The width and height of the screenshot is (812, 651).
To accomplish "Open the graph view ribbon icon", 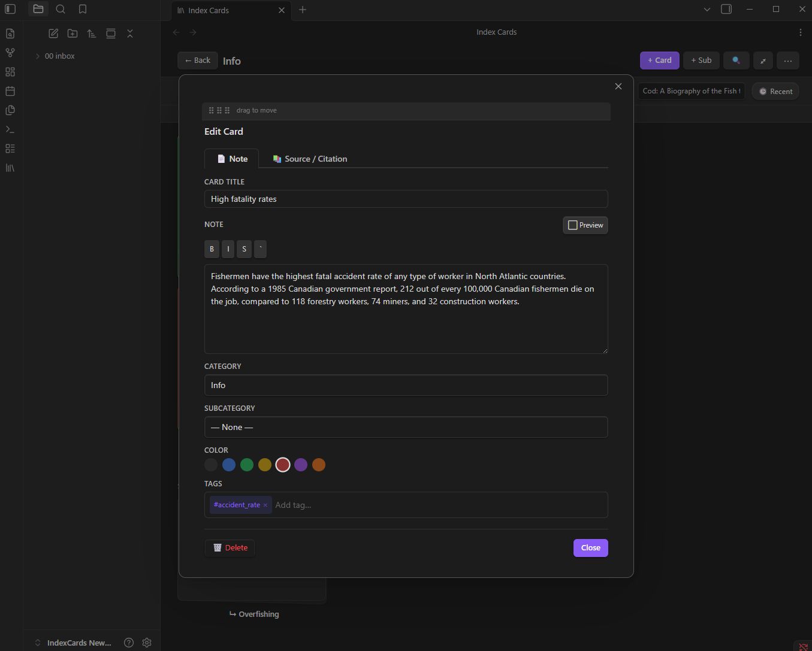I will tap(10, 53).
